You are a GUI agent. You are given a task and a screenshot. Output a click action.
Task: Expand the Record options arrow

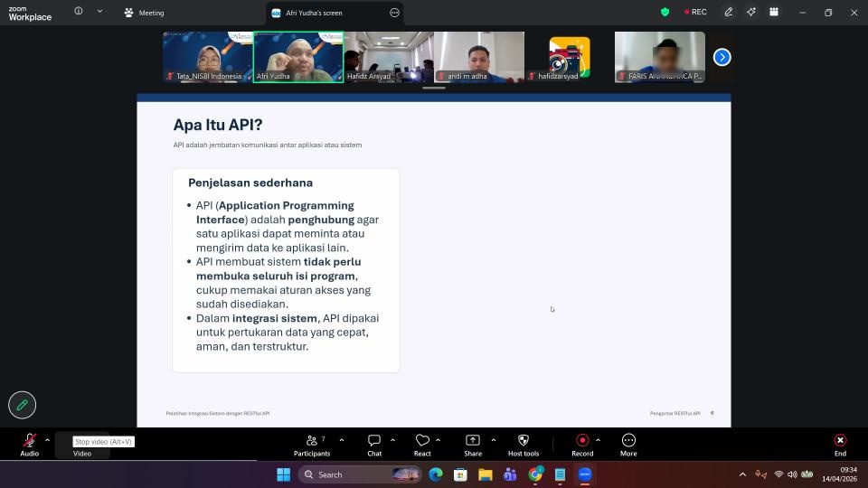(598, 440)
